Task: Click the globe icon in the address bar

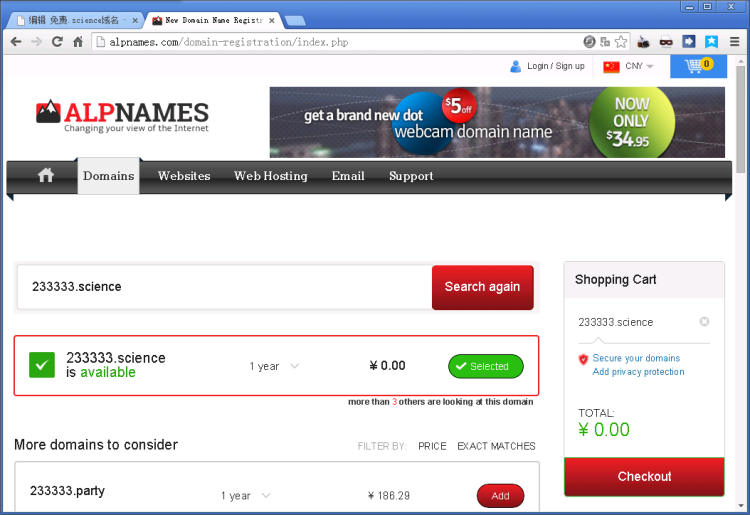Action: pos(589,42)
